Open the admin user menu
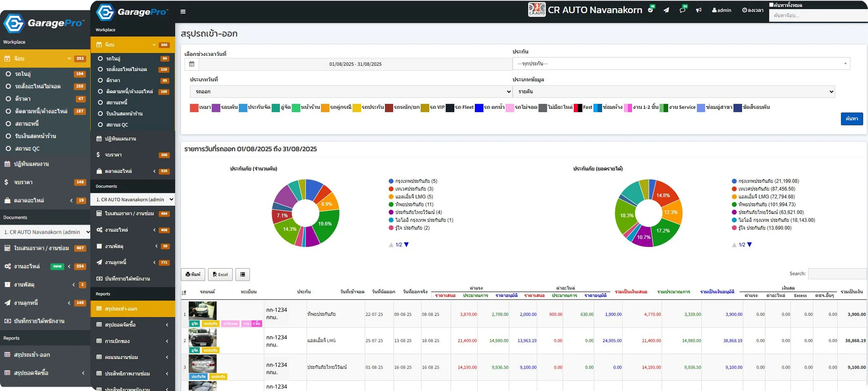 click(x=721, y=10)
